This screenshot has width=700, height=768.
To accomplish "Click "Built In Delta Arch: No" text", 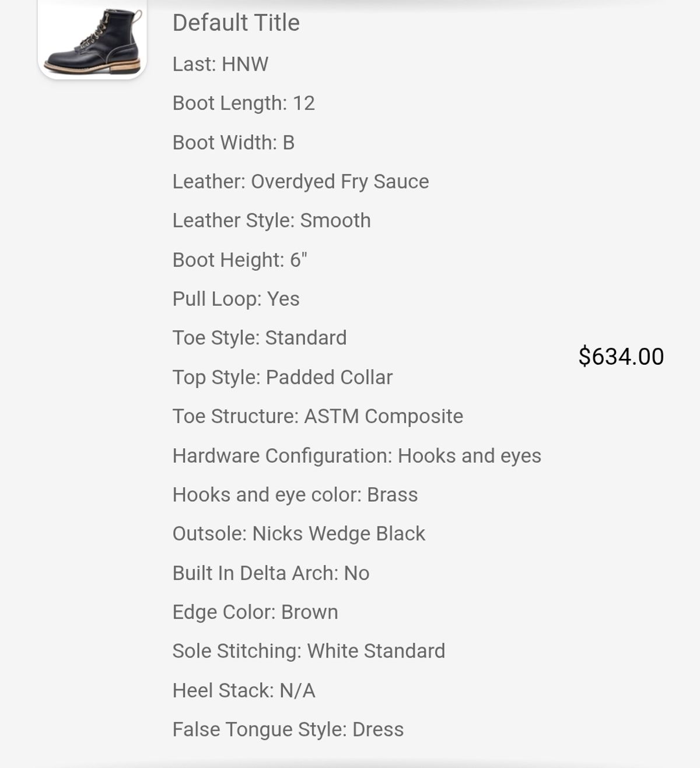I will click(271, 573).
